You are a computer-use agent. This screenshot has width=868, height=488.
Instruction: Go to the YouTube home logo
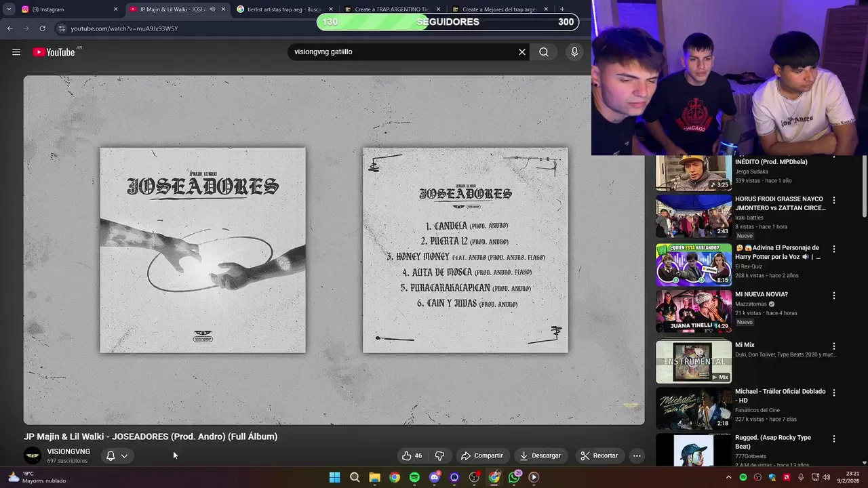[x=54, y=52]
